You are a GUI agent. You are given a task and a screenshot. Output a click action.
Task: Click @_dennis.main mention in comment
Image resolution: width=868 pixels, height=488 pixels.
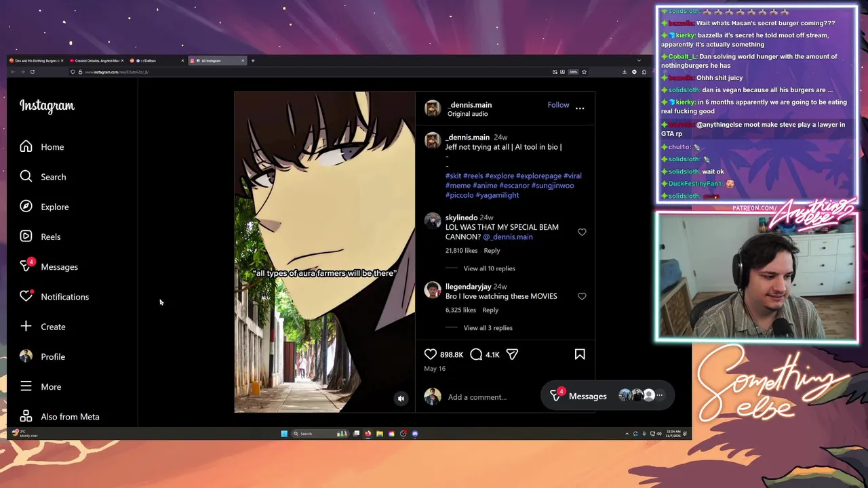[508, 237]
